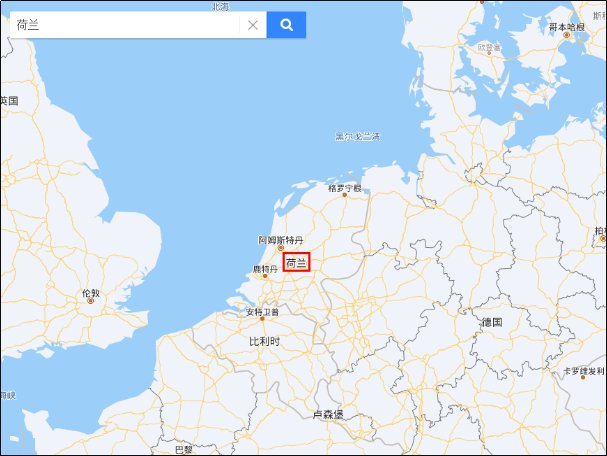Select the 卢森堡 label on the map
This screenshot has height=456, width=607.
tap(328, 415)
